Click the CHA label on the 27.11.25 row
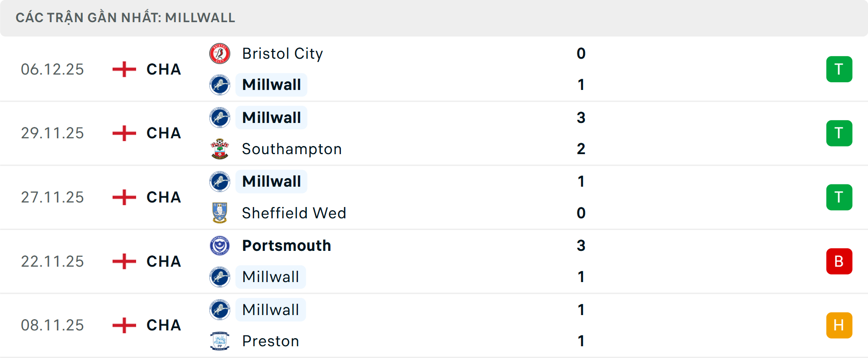Image resolution: width=868 pixels, height=358 pixels. click(x=164, y=197)
